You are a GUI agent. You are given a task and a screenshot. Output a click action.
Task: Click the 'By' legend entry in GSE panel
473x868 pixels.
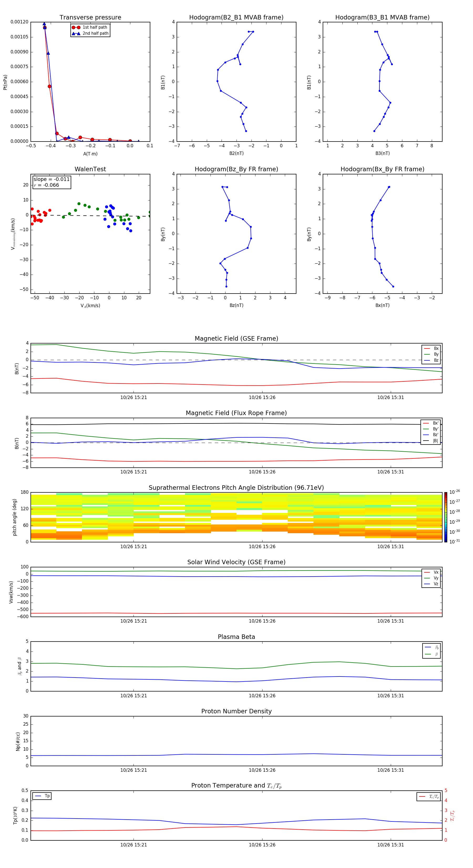pos(431,354)
